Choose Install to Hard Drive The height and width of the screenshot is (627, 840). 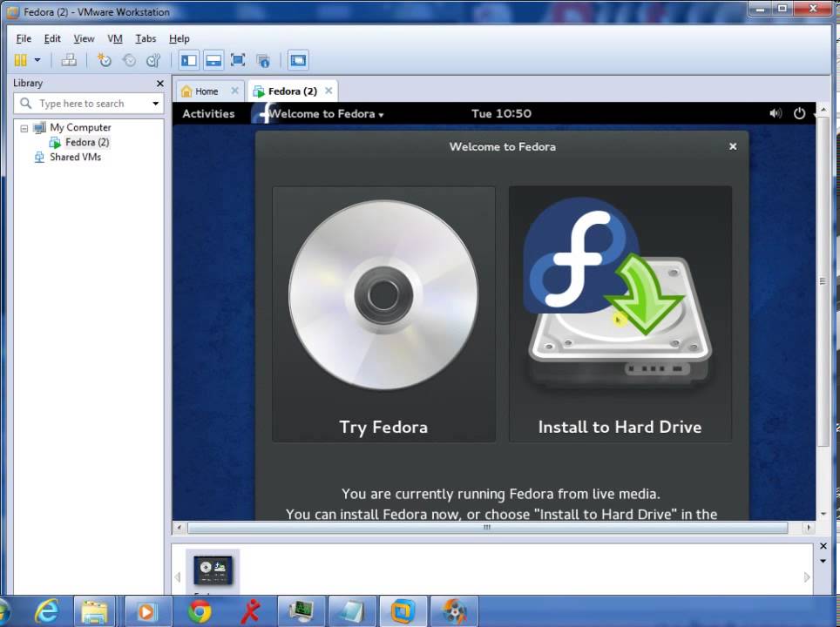[620, 314]
